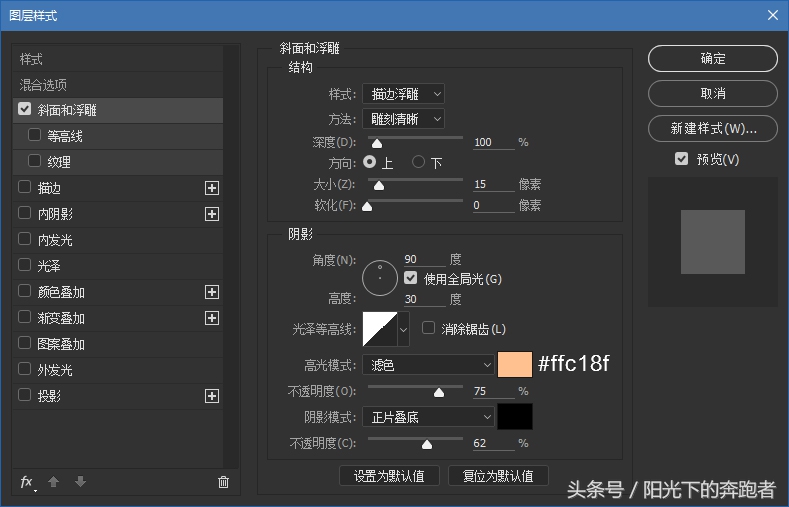Click the plus icon beside 颜色叠加

click(212, 292)
